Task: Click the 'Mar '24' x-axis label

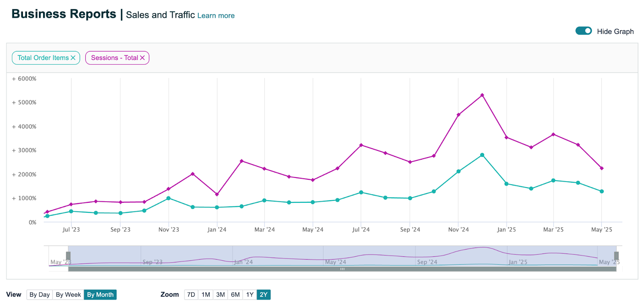Action: pos(264,230)
